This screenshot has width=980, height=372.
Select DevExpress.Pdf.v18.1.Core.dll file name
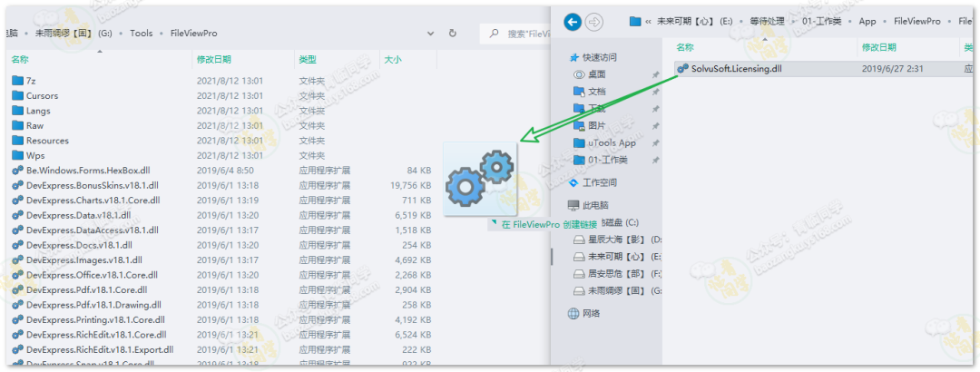87,290
